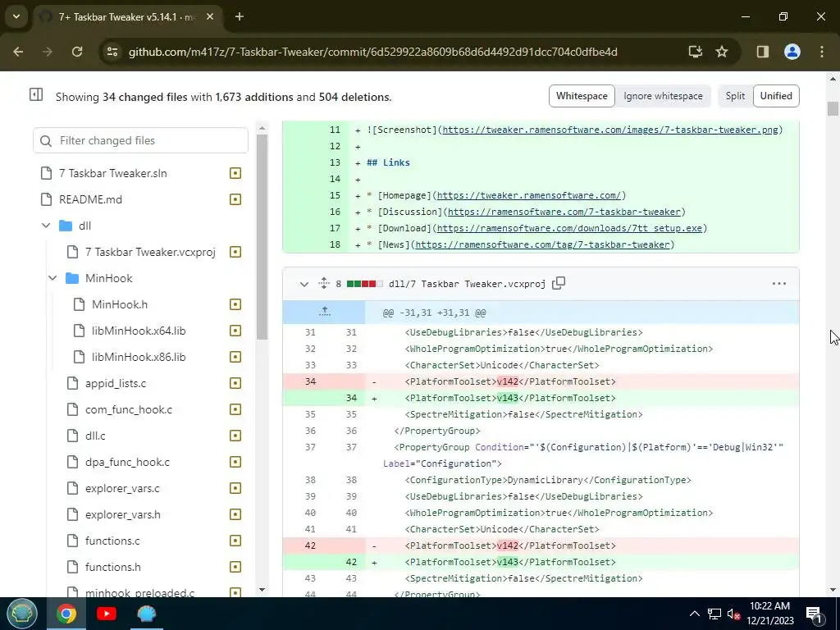The image size is (840, 630).
Task: Open dll/7 Taskbar Tweaker.vcxproj file title
Action: click(467, 284)
